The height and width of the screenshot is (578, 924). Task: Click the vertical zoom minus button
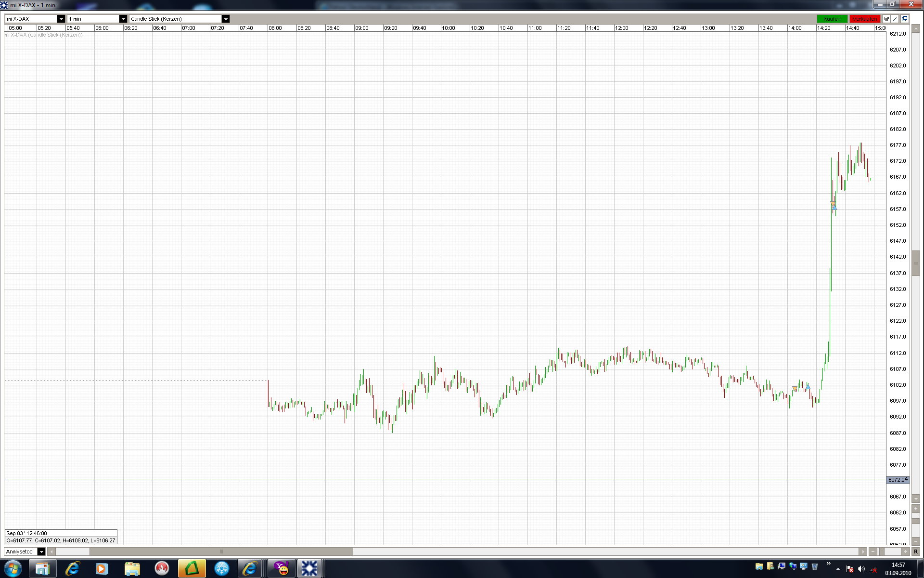915,541
